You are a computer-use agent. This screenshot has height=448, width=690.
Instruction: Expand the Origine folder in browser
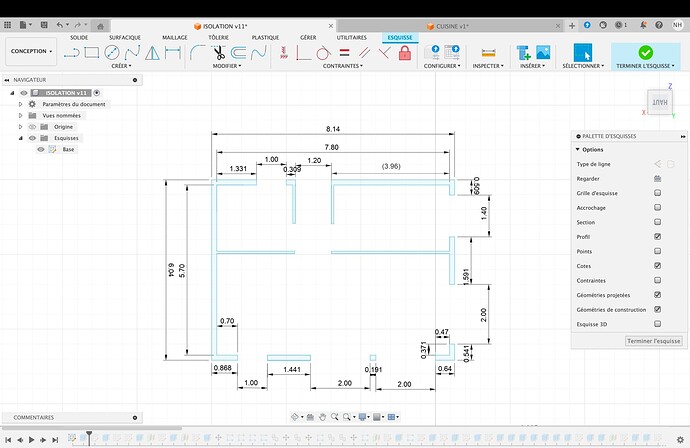point(20,127)
